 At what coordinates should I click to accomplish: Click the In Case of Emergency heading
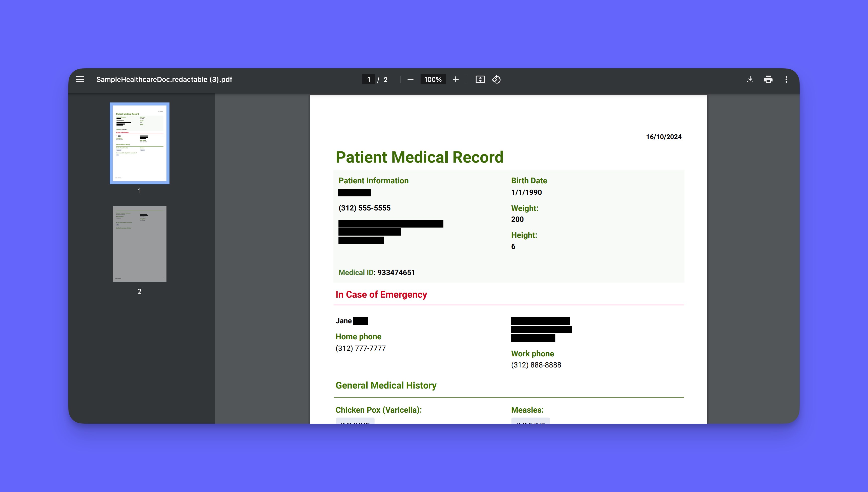coord(381,294)
